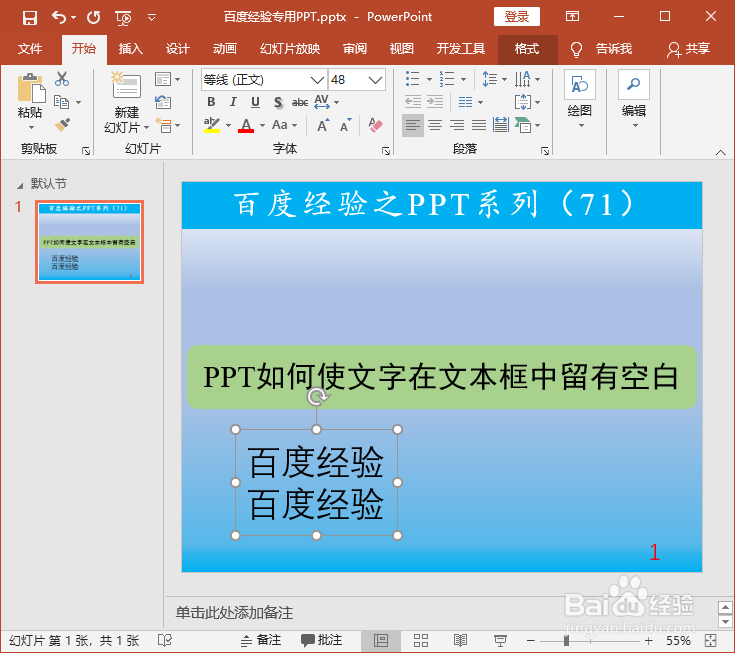Screen dimensions: 735x653
Task: Open spell check icon in status bar
Action: 165,640
